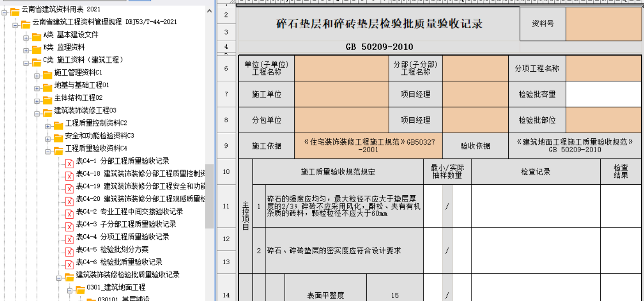Click document icon of 表C4-5 检验批划分方案

(69, 252)
